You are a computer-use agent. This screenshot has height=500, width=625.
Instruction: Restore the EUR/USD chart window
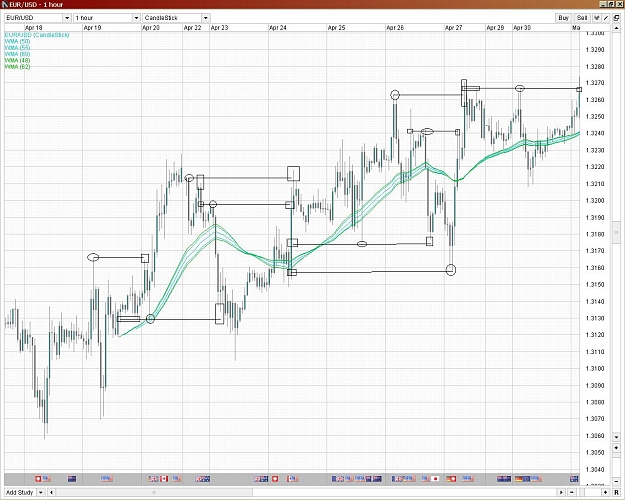(x=610, y=4)
